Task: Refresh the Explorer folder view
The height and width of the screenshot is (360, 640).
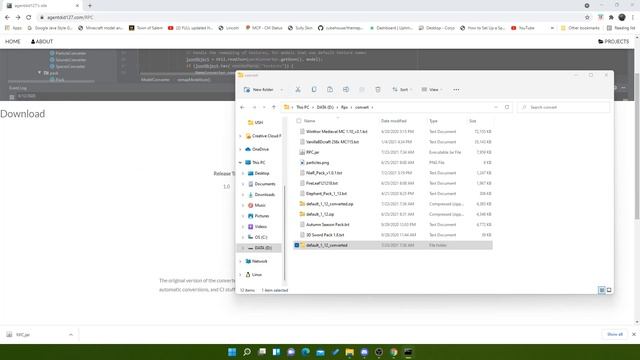Action: coord(507,107)
